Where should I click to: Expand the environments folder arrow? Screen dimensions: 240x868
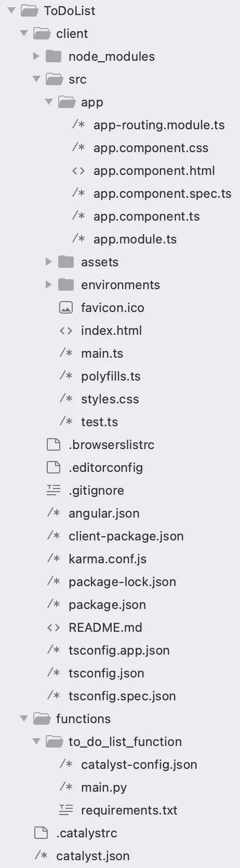tap(48, 284)
